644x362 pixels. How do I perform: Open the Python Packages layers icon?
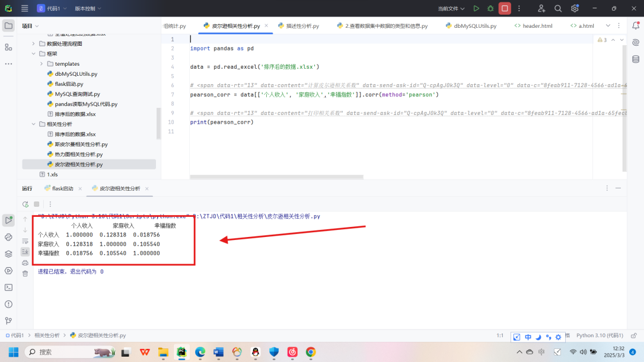[x=8, y=254]
